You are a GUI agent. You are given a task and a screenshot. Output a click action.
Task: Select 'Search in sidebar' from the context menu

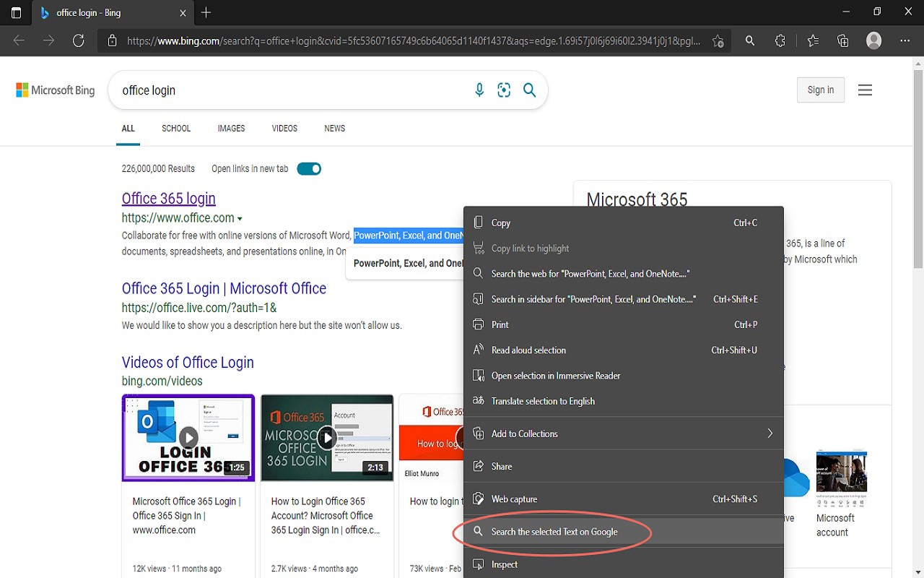click(x=624, y=299)
